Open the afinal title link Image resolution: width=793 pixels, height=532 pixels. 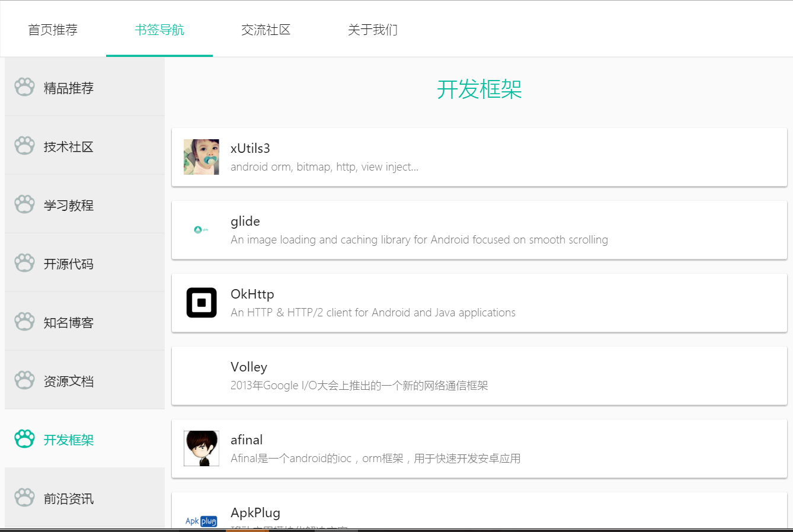(247, 440)
